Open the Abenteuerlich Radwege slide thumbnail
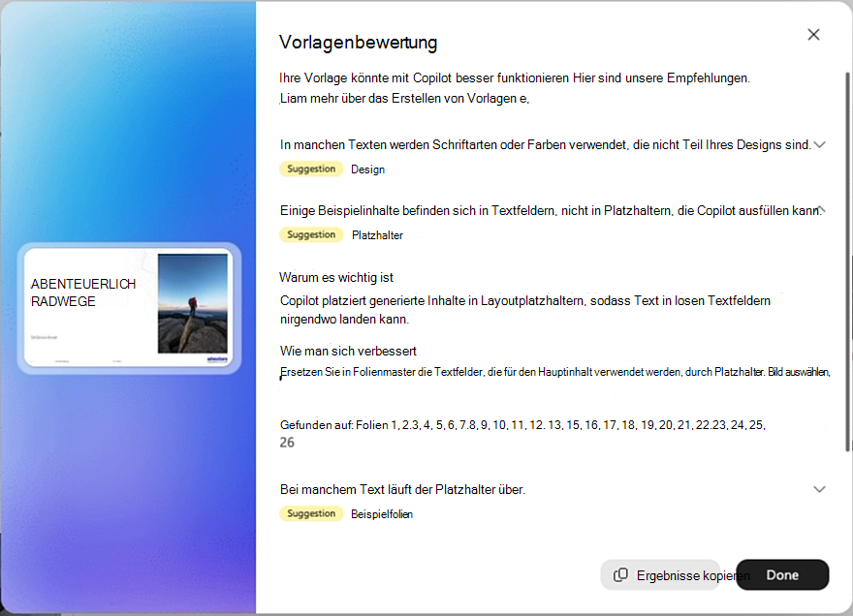The width and height of the screenshot is (853, 616). 129,308
